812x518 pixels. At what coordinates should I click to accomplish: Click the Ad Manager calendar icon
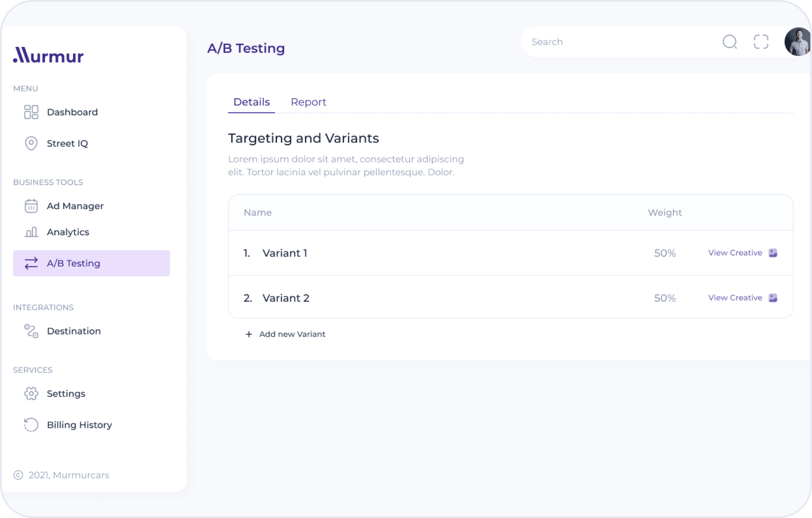point(31,206)
